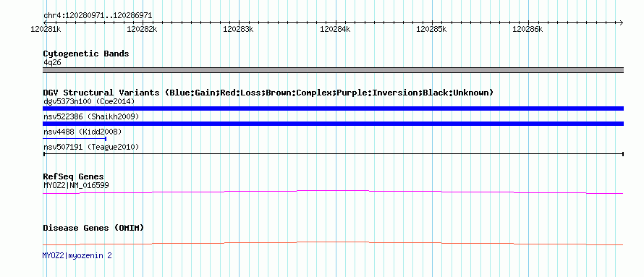Image resolution: width=644 pixels, height=277 pixels.
Task: Click the 4q26 band label
Action: click(x=52, y=62)
